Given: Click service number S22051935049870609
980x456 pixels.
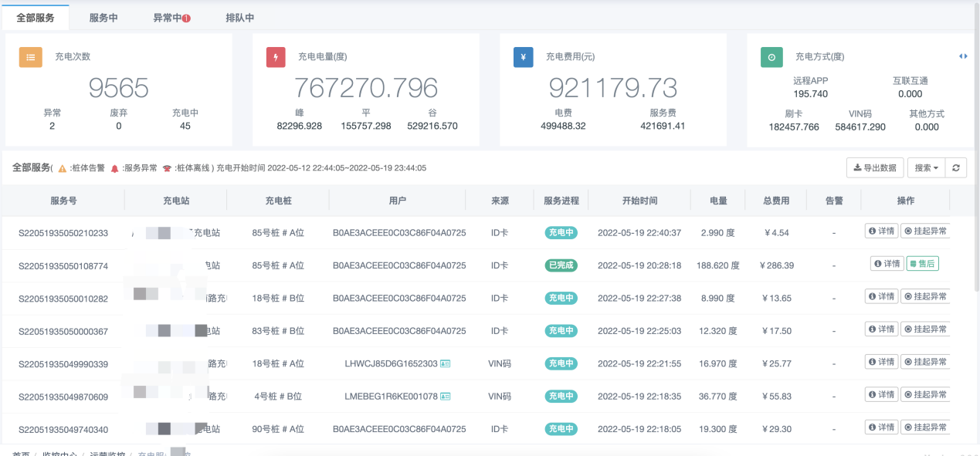Looking at the screenshot, I should click(63, 397).
